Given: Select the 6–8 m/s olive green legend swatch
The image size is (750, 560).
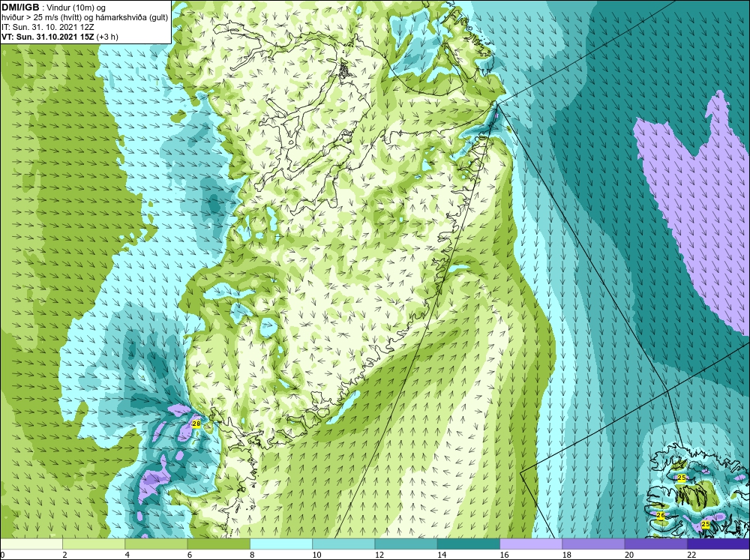Looking at the screenshot, I should click(218, 544).
